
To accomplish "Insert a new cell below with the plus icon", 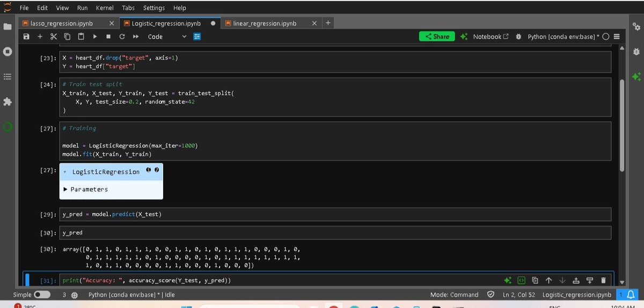I will point(40,37).
